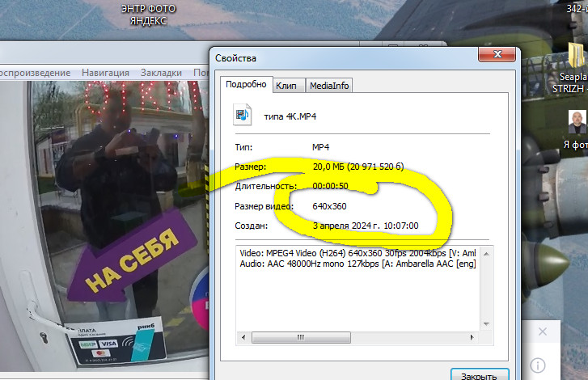The height and width of the screenshot is (380, 588).
Task: Click the type value MP4
Action: pyautogui.click(x=320, y=147)
